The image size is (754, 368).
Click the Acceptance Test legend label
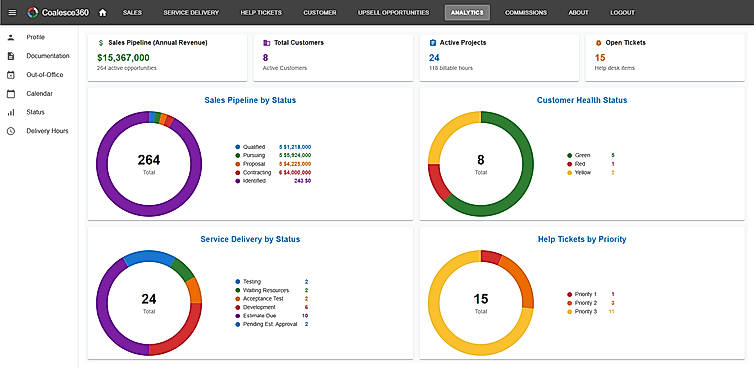264,299
